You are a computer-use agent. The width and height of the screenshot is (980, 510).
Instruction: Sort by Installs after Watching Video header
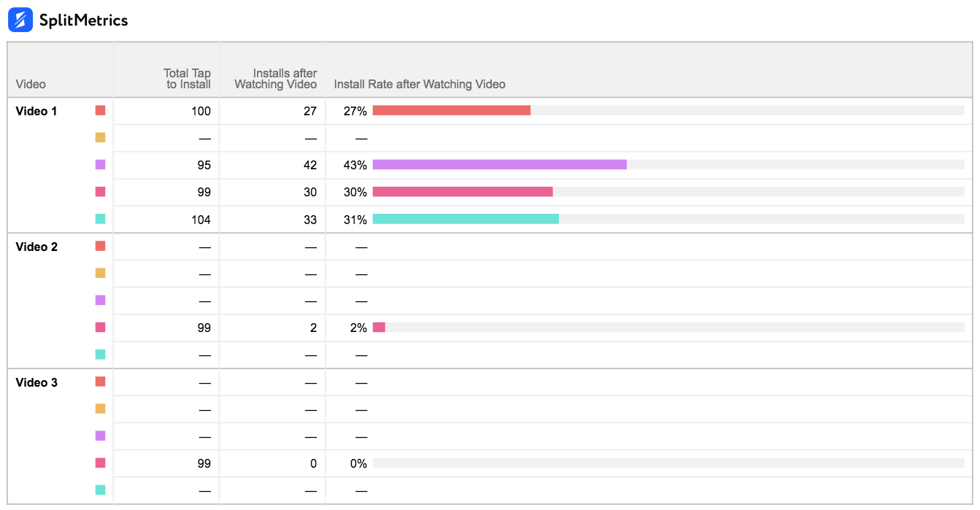tap(275, 78)
